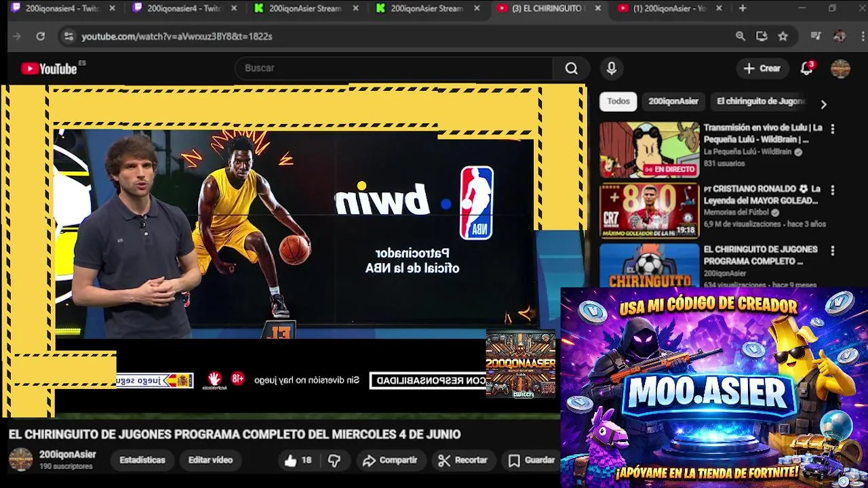Screen dimensions: 868x488
Task: Open options for La Pequeña Lulú video
Action: tap(833, 129)
